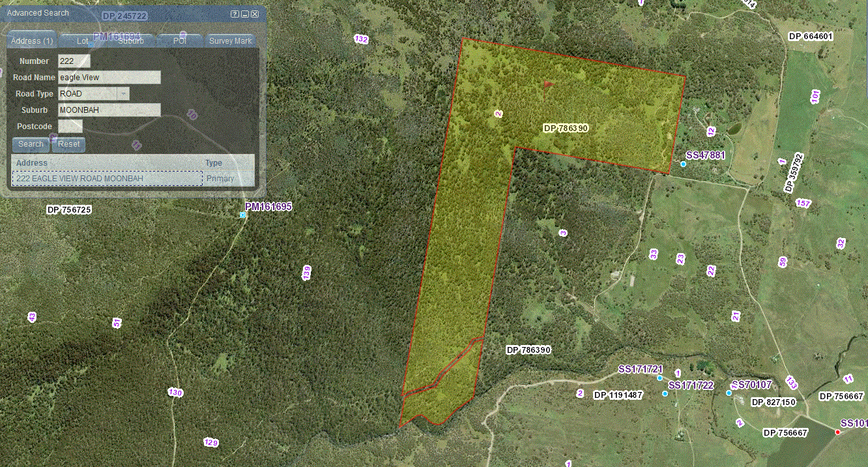Viewport: 868px width, 467px height.
Task: Open the Advanced Search help icon
Action: [x=235, y=14]
